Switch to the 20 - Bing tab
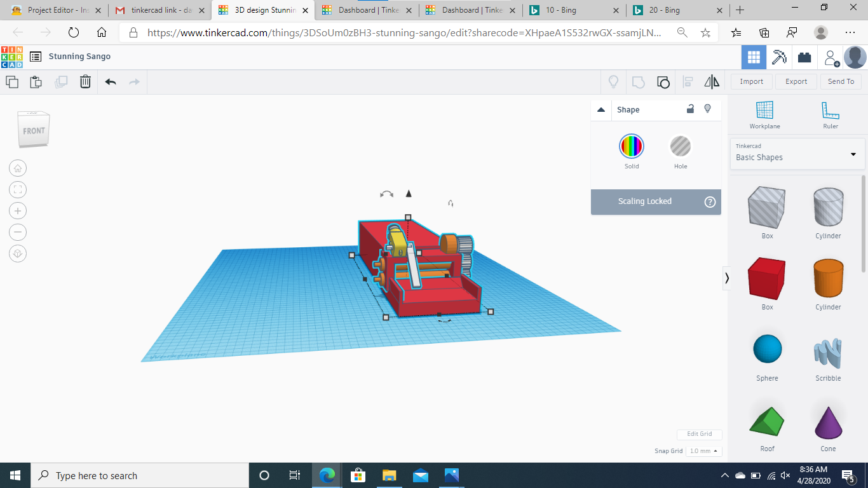The image size is (868, 488). coord(676,10)
